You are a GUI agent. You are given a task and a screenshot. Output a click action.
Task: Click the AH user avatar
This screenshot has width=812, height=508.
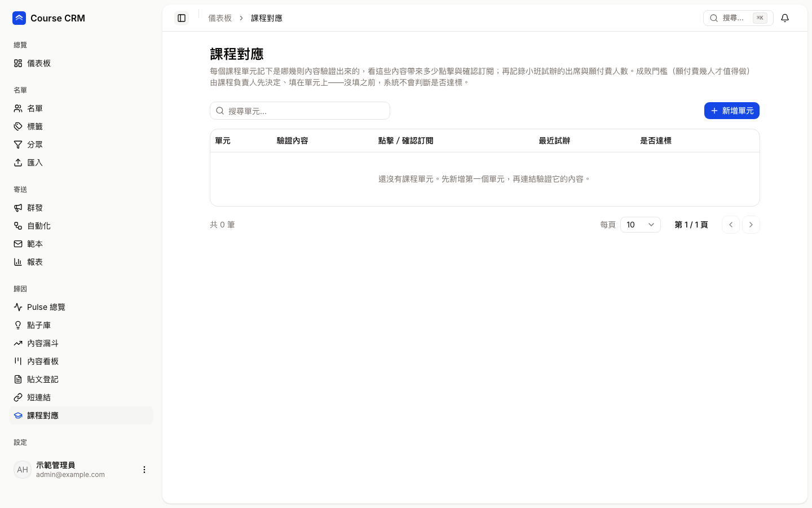23,470
